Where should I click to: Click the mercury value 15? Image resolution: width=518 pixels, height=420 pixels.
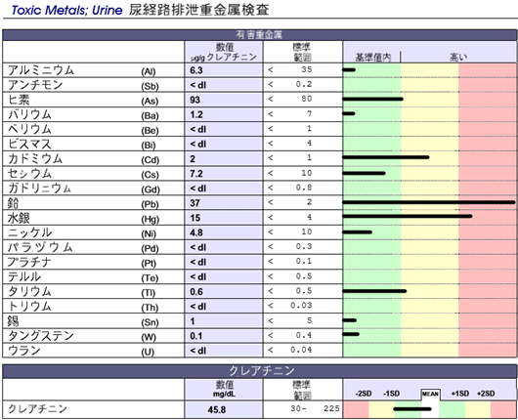pos(194,218)
